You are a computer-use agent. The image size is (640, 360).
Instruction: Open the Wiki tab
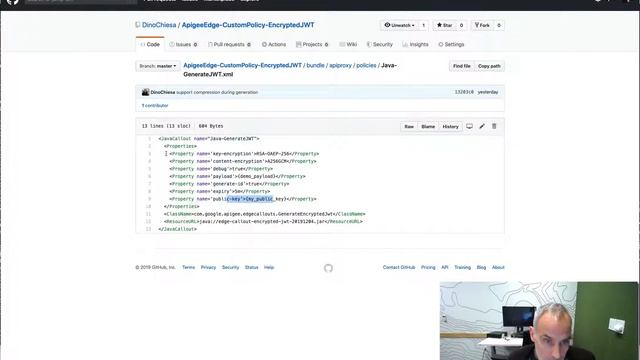[x=348, y=44]
